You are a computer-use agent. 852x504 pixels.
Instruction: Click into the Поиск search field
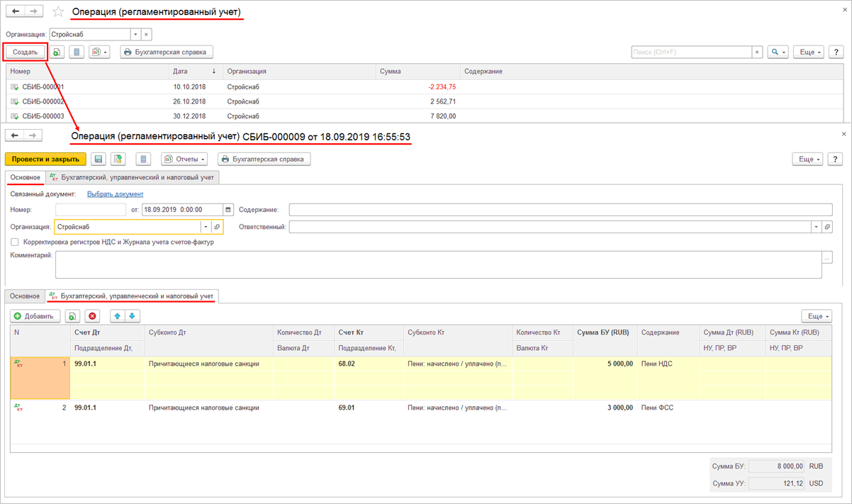coord(691,52)
